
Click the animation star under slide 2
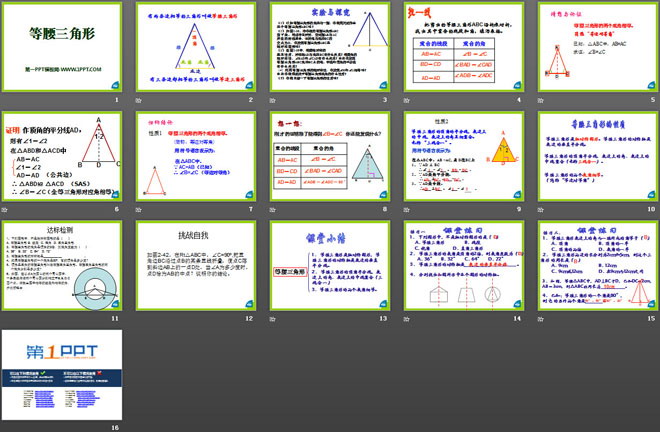tap(138, 100)
